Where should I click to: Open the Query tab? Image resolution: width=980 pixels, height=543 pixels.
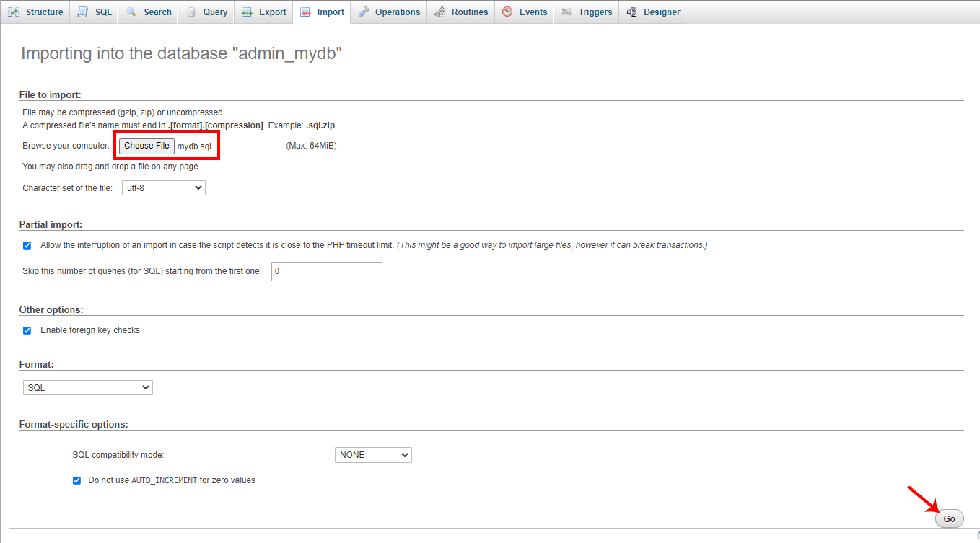(206, 12)
